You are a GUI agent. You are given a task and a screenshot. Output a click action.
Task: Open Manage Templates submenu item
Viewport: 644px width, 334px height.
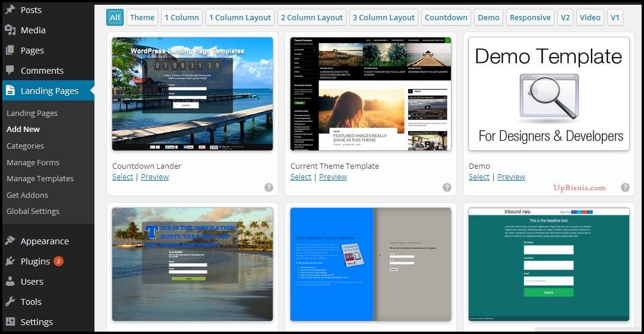click(40, 178)
